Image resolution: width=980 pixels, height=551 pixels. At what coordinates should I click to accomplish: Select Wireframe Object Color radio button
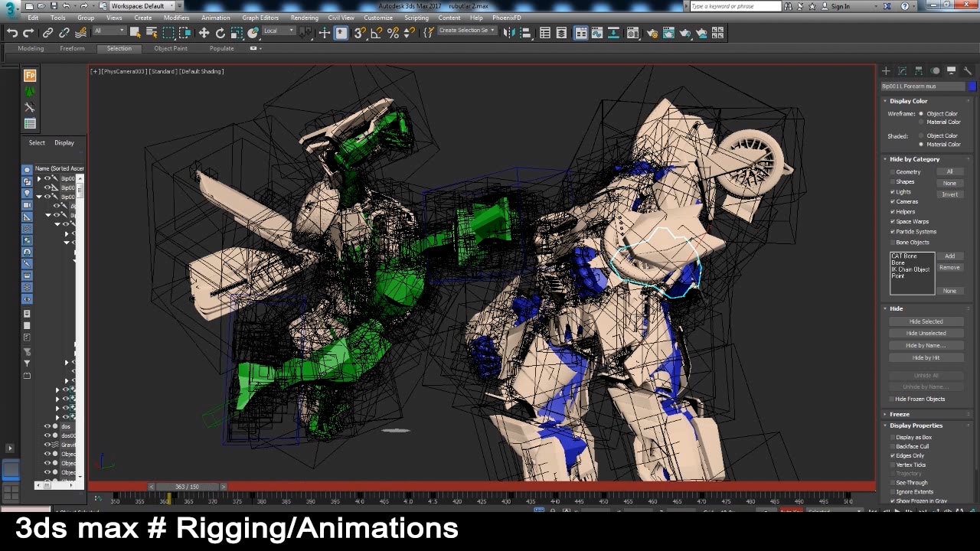click(x=921, y=113)
